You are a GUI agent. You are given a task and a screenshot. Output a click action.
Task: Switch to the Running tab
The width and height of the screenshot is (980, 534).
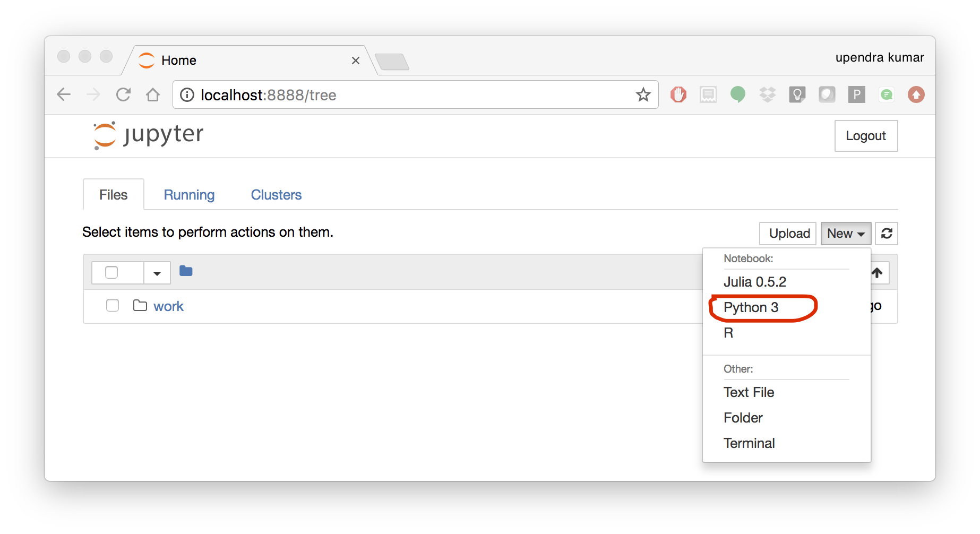[189, 195]
